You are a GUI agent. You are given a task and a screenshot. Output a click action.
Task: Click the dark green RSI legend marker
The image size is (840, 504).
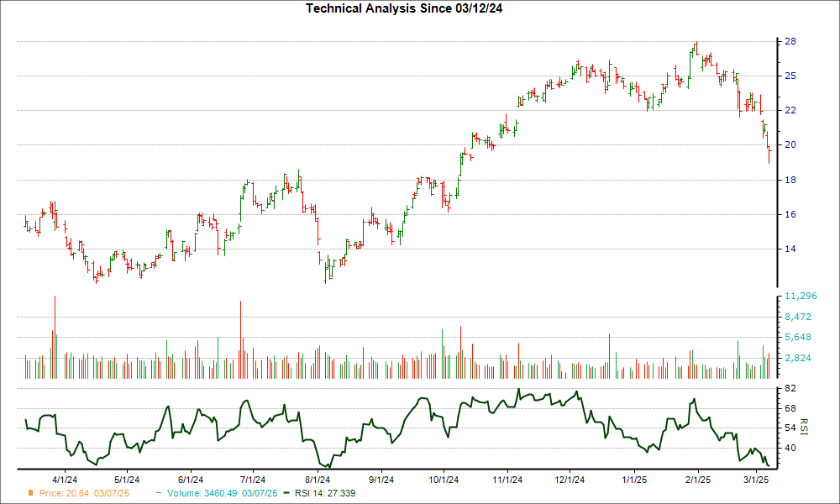click(287, 493)
